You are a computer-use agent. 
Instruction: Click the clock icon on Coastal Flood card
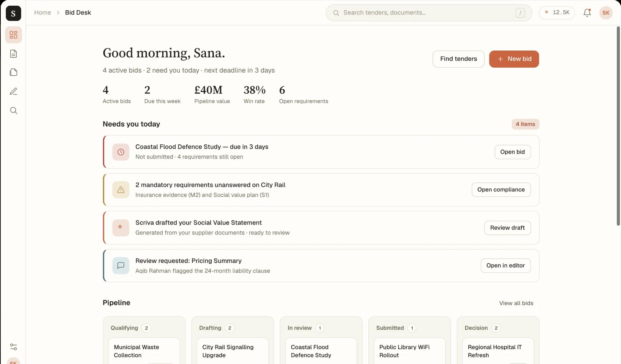(121, 152)
